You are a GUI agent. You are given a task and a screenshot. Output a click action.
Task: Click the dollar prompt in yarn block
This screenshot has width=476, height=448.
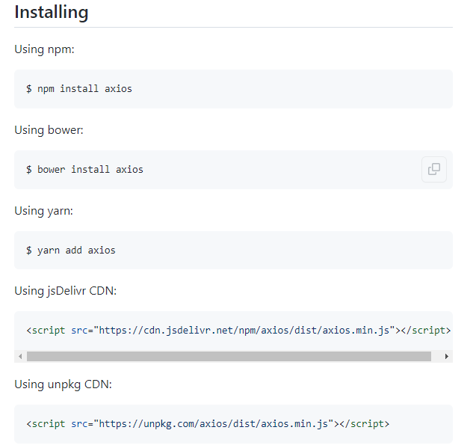(x=29, y=251)
